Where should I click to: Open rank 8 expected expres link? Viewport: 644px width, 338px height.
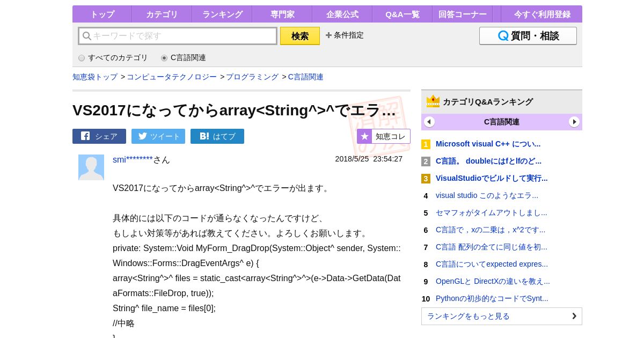coord(492,264)
